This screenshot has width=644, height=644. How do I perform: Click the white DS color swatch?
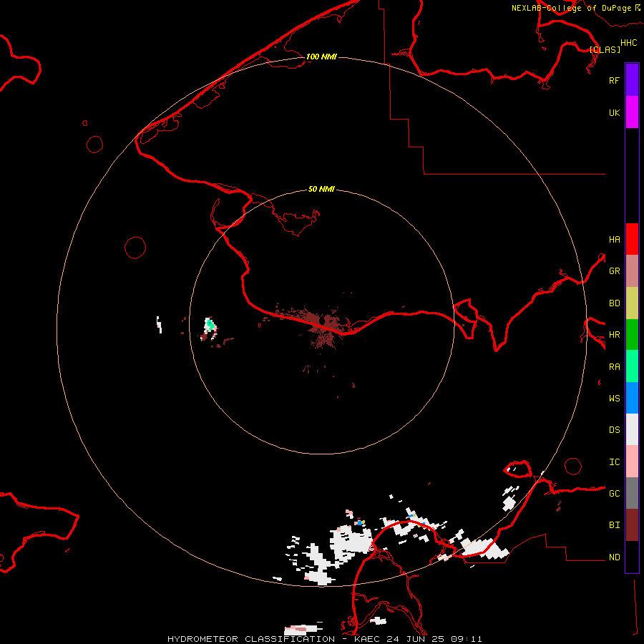point(632,429)
